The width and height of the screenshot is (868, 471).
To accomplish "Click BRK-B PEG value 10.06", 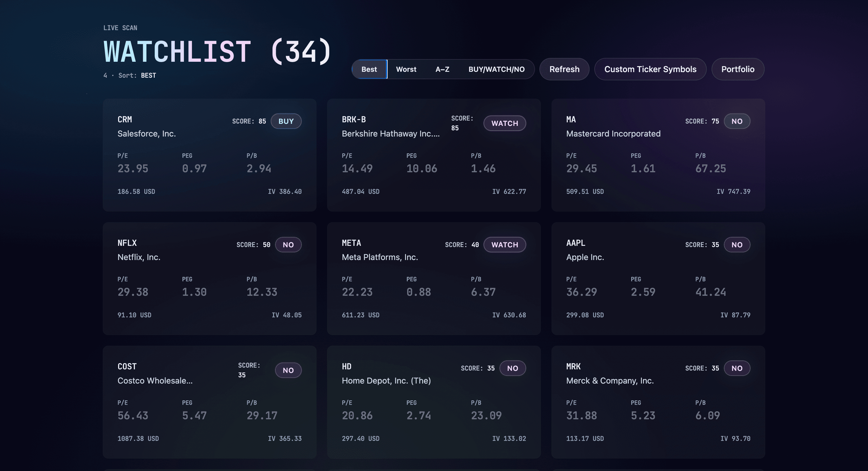I will pyautogui.click(x=422, y=168).
